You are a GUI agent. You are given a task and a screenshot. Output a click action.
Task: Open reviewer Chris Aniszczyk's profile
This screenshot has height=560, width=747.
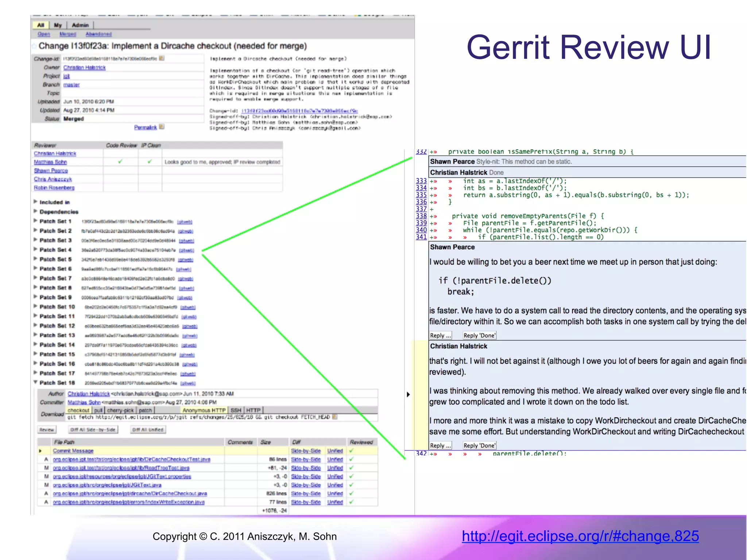point(53,179)
